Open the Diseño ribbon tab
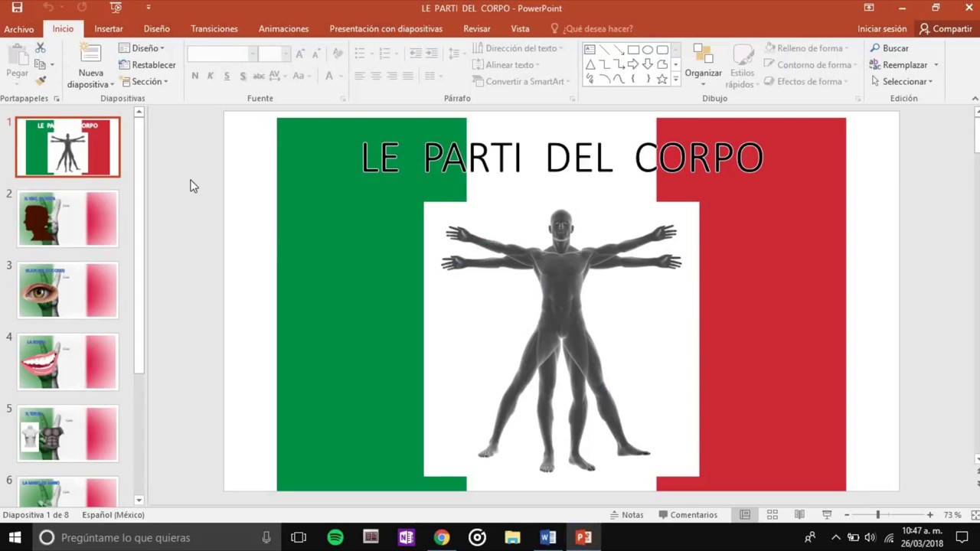 click(157, 29)
